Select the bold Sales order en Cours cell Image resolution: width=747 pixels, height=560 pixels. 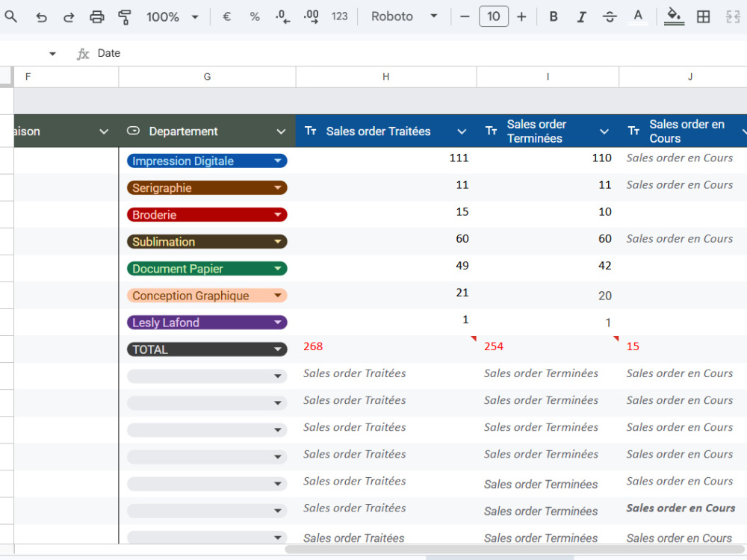point(684,511)
